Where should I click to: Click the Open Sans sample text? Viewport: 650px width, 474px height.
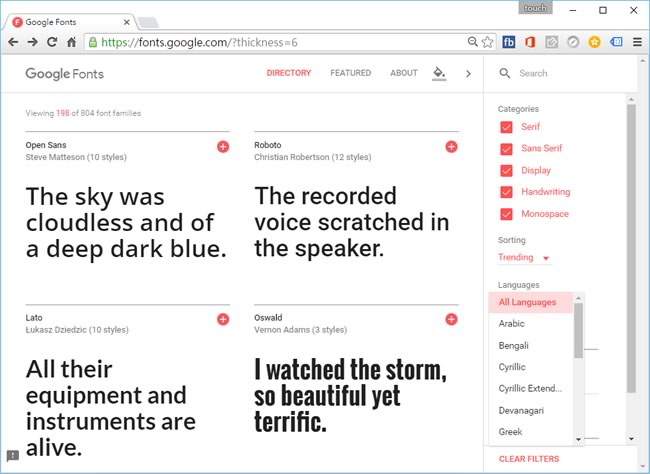(x=126, y=223)
